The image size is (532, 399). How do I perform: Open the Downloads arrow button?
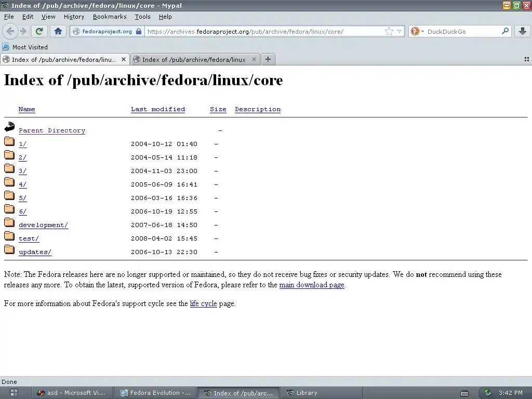click(x=523, y=32)
